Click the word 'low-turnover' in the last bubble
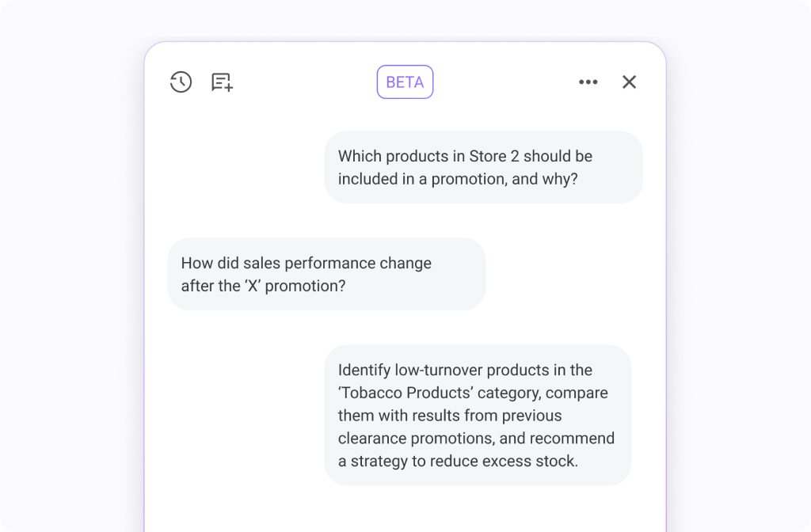The height and width of the screenshot is (532, 811). pos(438,370)
